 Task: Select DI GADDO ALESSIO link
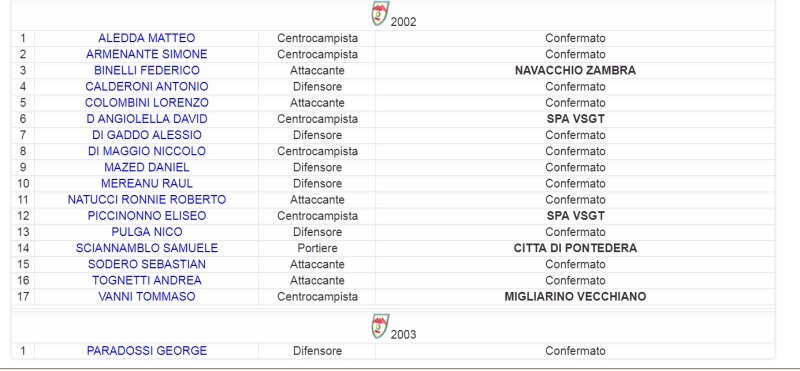coord(146,135)
